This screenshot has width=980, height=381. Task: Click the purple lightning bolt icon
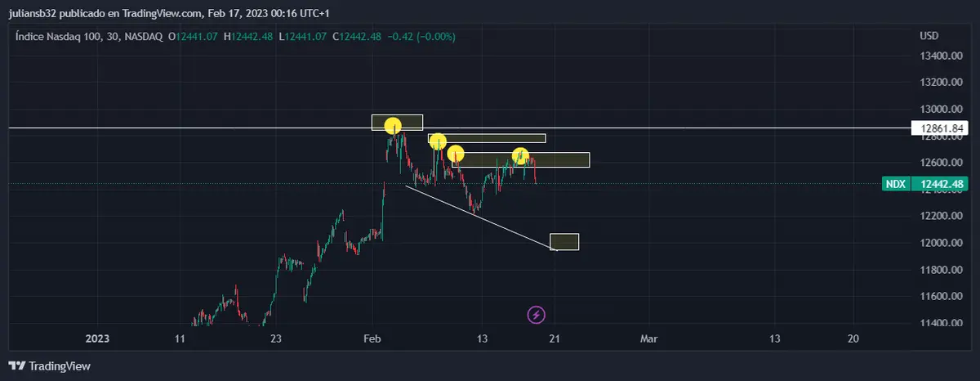[537, 314]
